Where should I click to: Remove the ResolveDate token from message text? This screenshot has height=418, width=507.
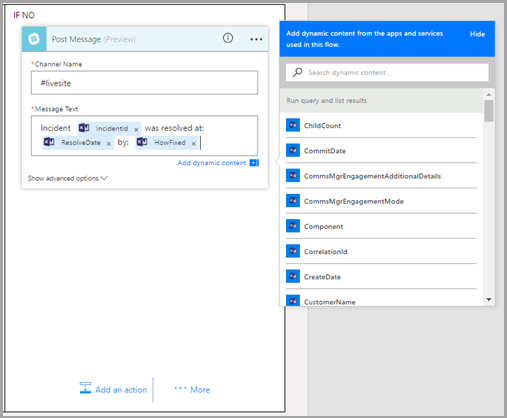point(108,144)
